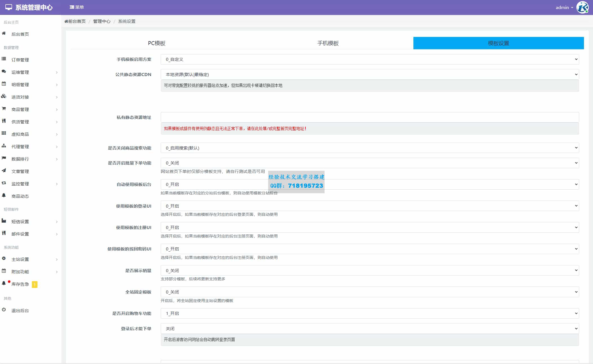
Task: Click the user avatar in top right
Action: 582,7
